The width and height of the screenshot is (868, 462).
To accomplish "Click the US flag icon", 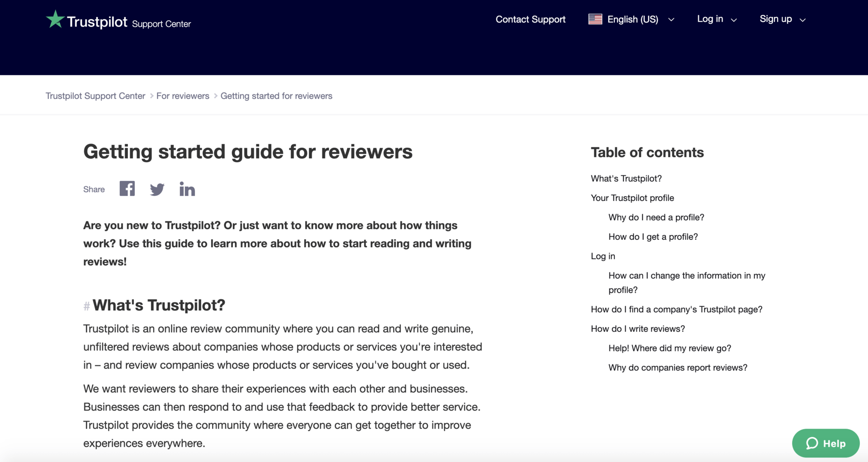I will 595,19.
